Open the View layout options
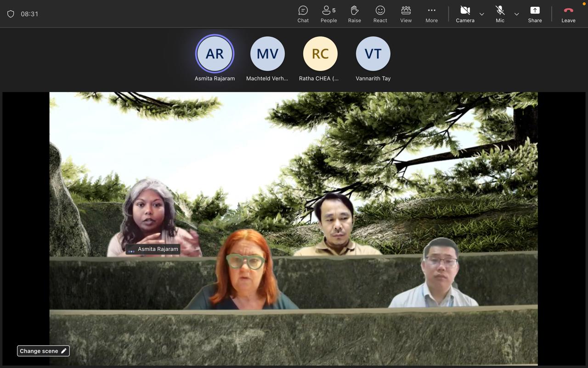 406,14
